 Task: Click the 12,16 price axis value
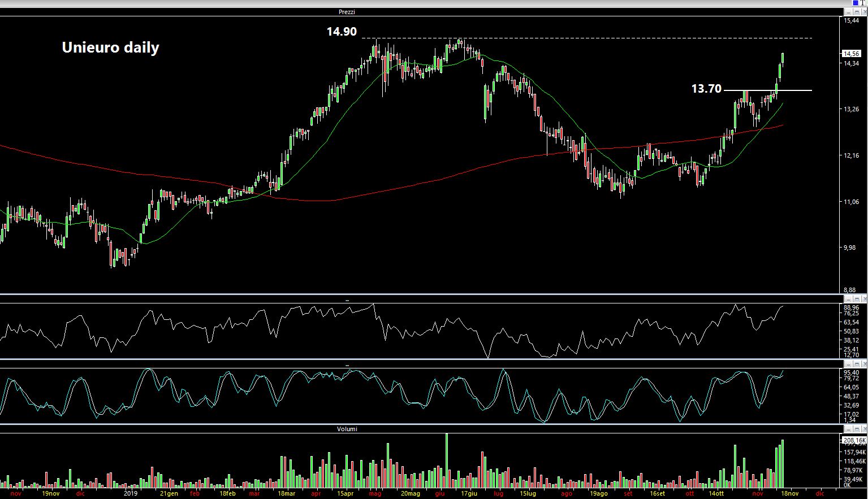click(852, 155)
